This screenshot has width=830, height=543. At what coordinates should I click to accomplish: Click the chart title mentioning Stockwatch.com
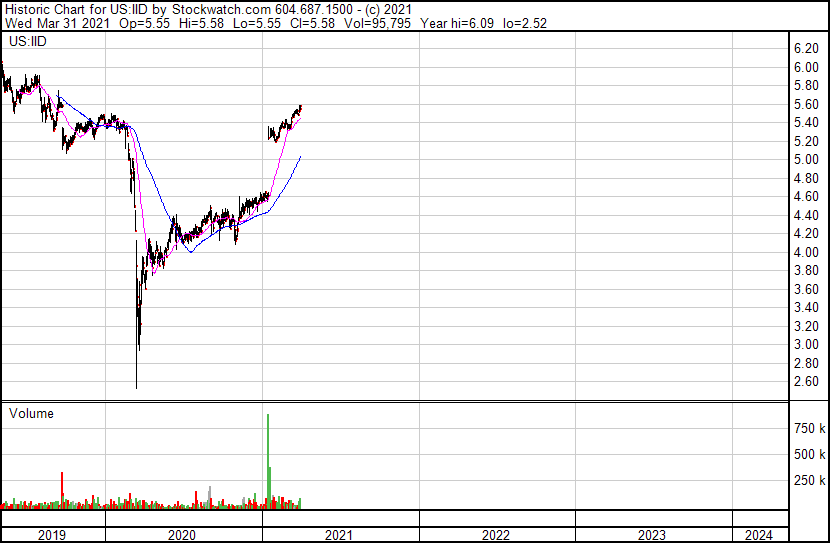pyautogui.click(x=208, y=9)
